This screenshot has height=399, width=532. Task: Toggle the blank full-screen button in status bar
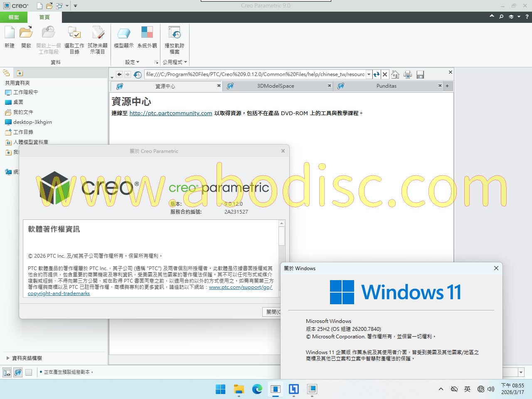pyautogui.click(x=29, y=372)
